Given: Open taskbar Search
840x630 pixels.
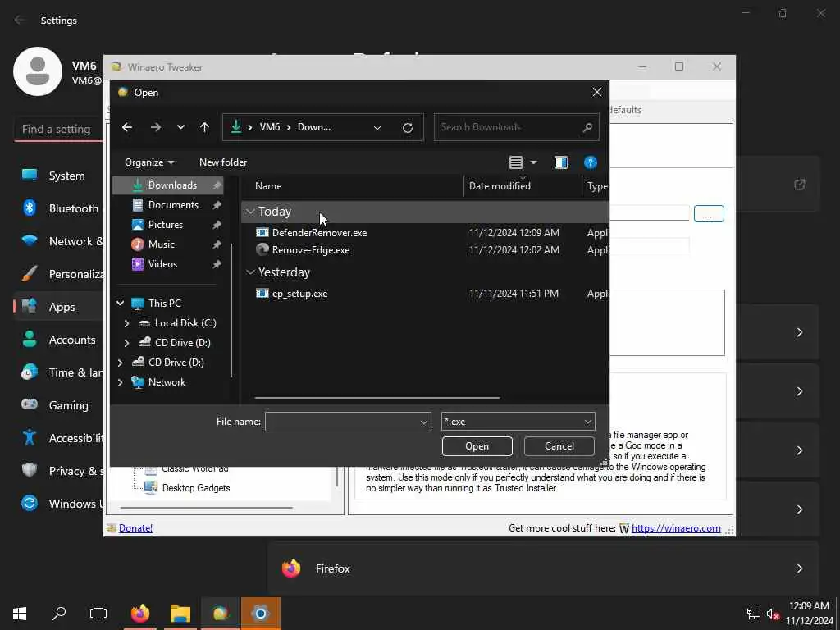Looking at the screenshot, I should pos(59,614).
